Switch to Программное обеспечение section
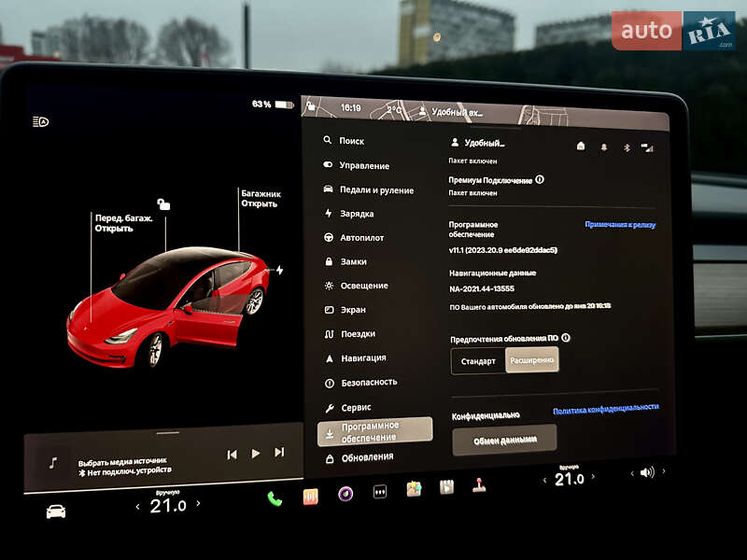The height and width of the screenshot is (560, 747). pos(377,432)
